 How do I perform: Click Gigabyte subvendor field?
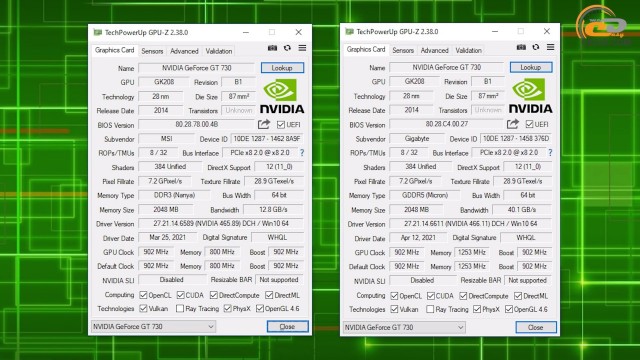point(417,138)
